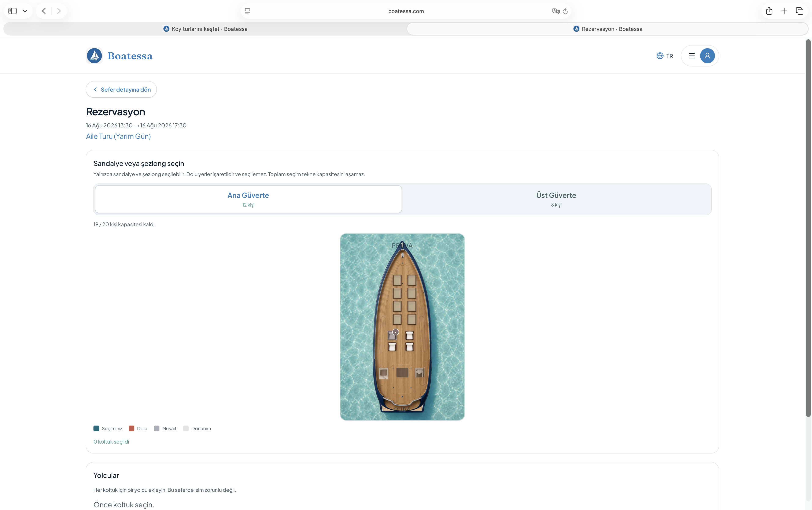Select the right sunlounger in the second row
812x510 pixels.
point(411,293)
